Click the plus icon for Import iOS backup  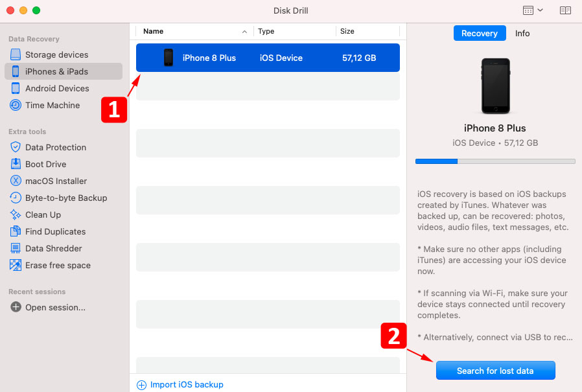(x=142, y=385)
